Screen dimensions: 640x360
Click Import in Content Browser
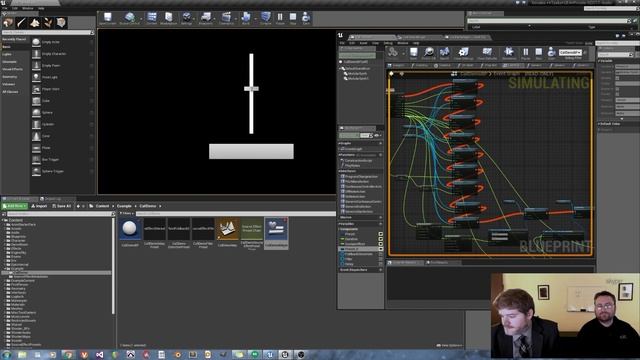[x=39, y=206]
